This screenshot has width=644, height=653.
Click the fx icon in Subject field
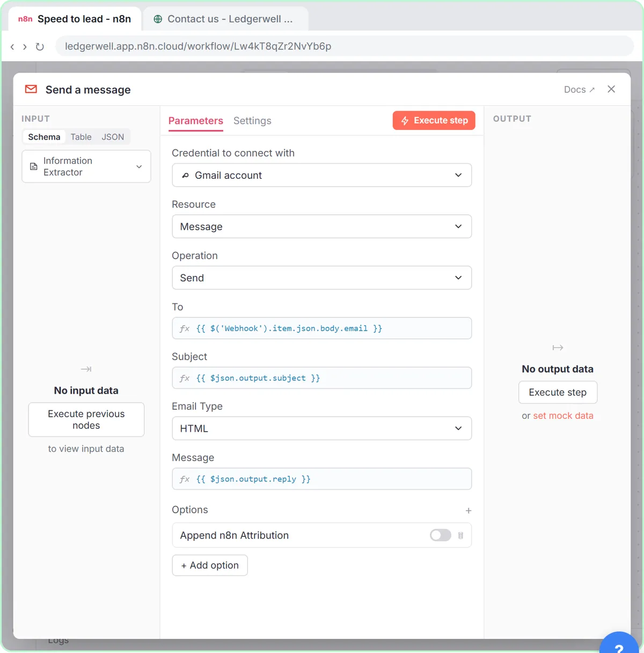click(185, 378)
